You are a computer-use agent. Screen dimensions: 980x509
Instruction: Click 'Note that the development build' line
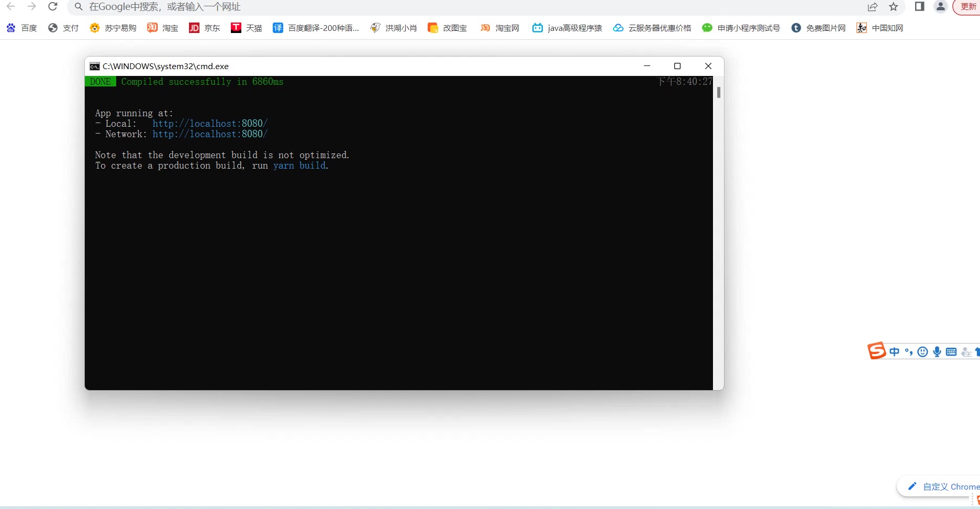pos(222,155)
